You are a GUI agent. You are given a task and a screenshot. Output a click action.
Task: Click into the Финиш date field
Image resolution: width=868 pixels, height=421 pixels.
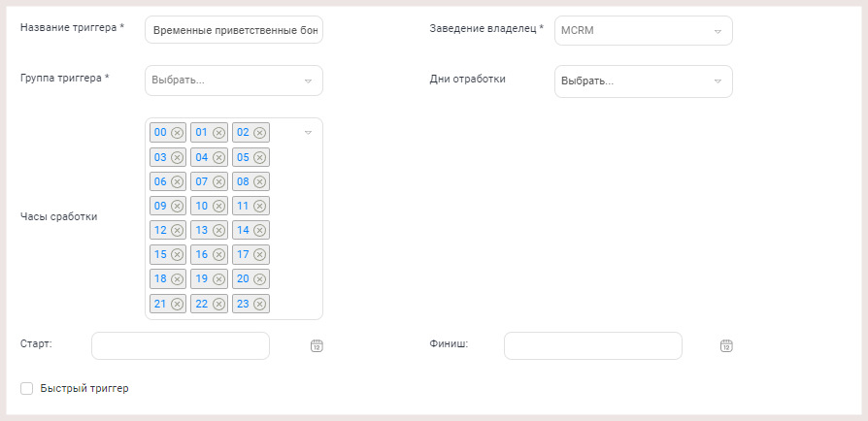pos(593,345)
